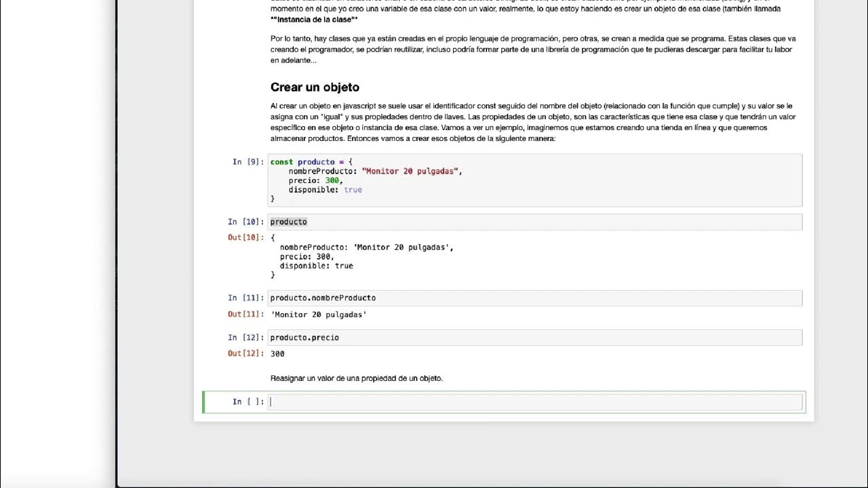Click "disponible: true" line in code cell 9
Viewport: 868px width, 488px height.
point(325,190)
